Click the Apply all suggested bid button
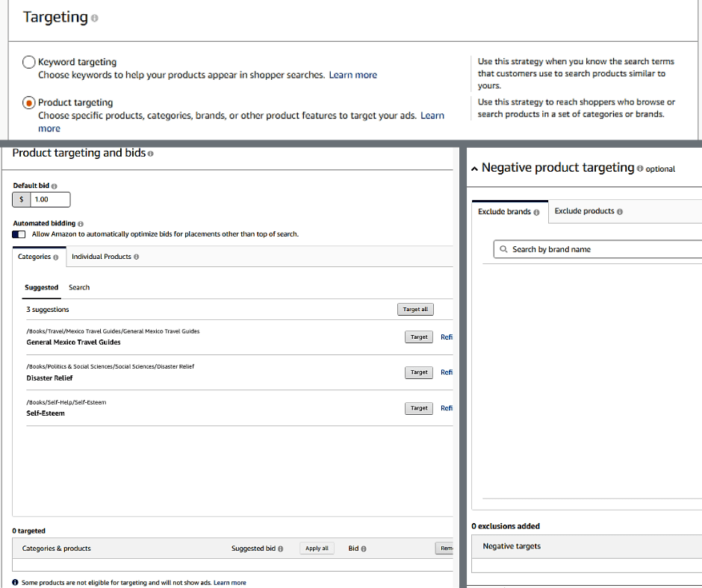The image size is (702, 588). (x=317, y=548)
